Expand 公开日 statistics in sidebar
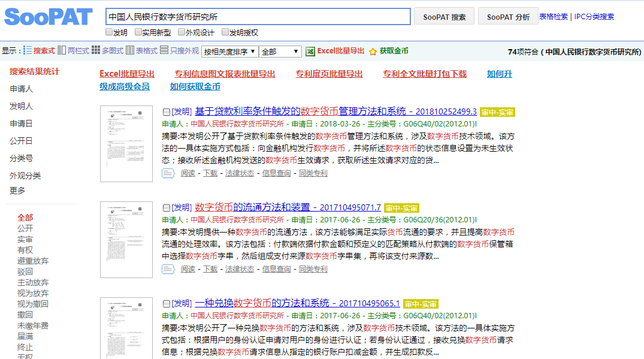This screenshot has width=644, height=359. tap(21, 141)
